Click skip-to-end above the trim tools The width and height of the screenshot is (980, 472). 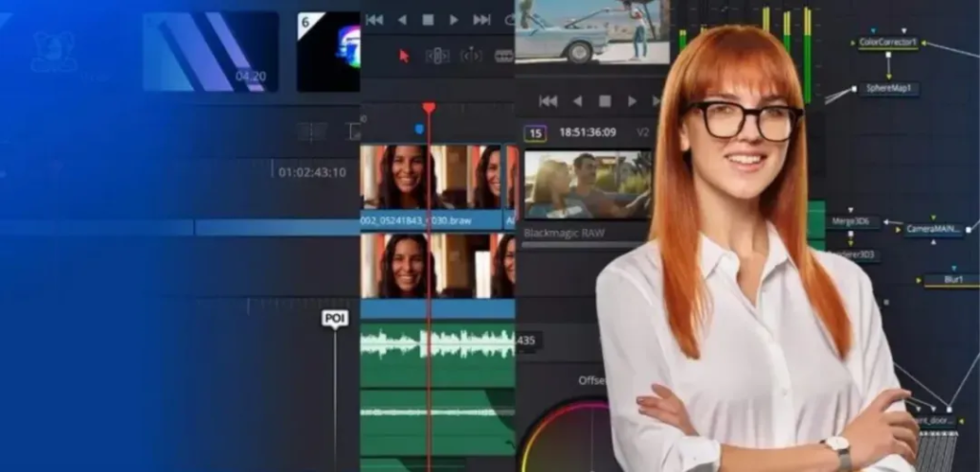(x=482, y=20)
